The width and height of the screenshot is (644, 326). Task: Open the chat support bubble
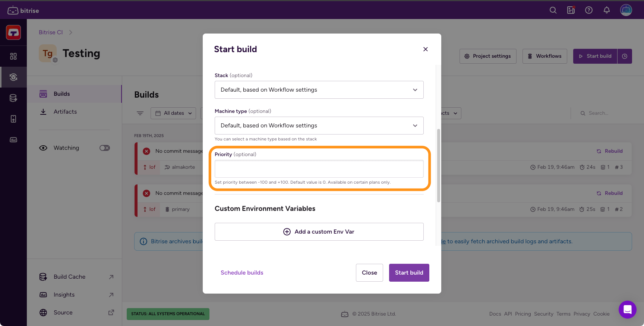pos(627,309)
